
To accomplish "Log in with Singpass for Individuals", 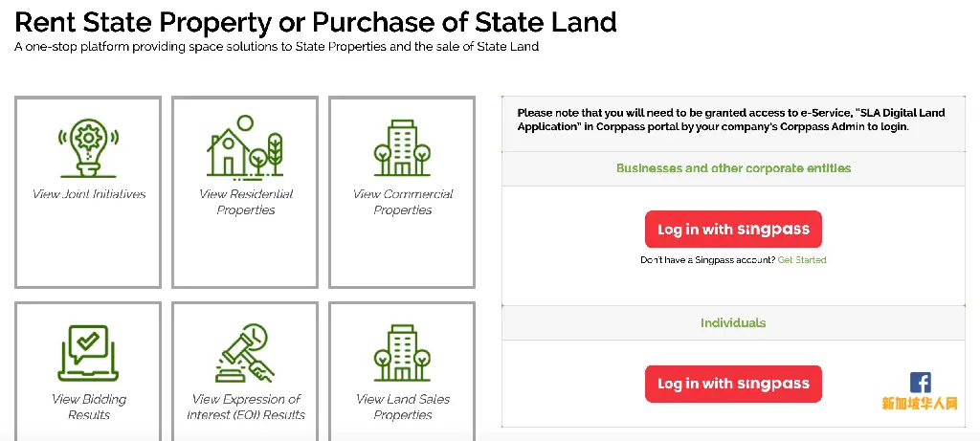I will 733,384.
